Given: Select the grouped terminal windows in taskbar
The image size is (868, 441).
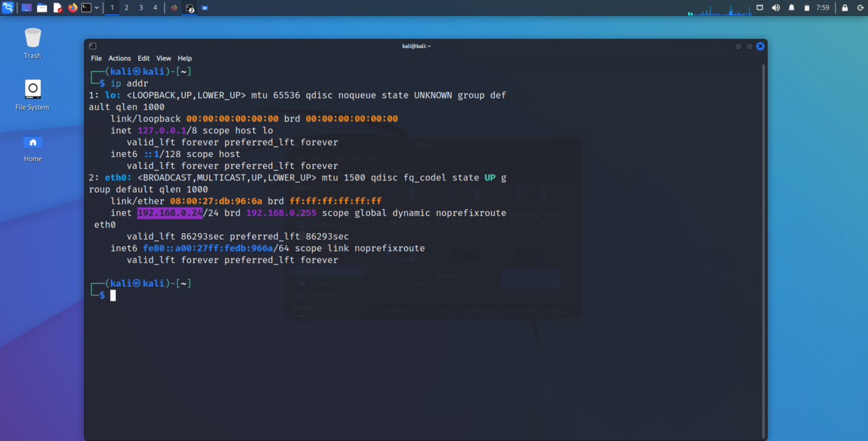Looking at the screenshot, I should (190, 8).
